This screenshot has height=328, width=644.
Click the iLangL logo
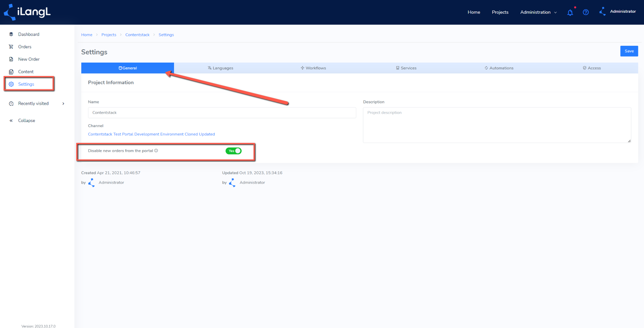click(x=27, y=12)
